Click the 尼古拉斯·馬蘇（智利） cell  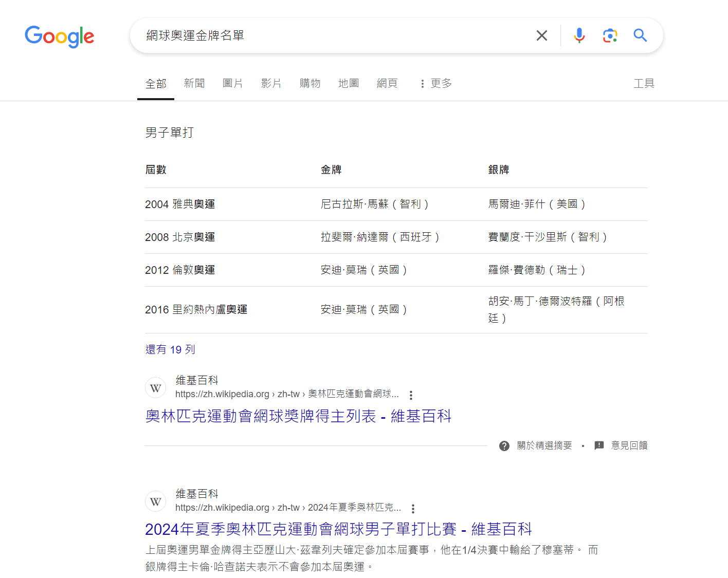(375, 204)
